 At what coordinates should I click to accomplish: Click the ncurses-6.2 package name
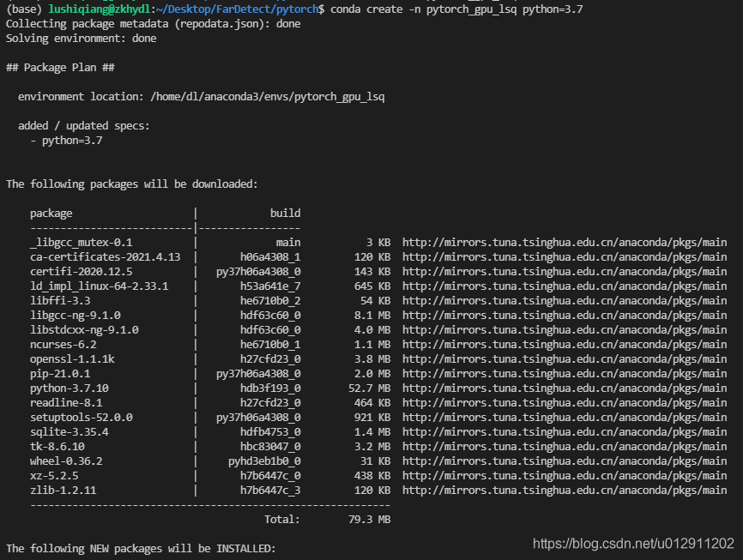(63, 344)
